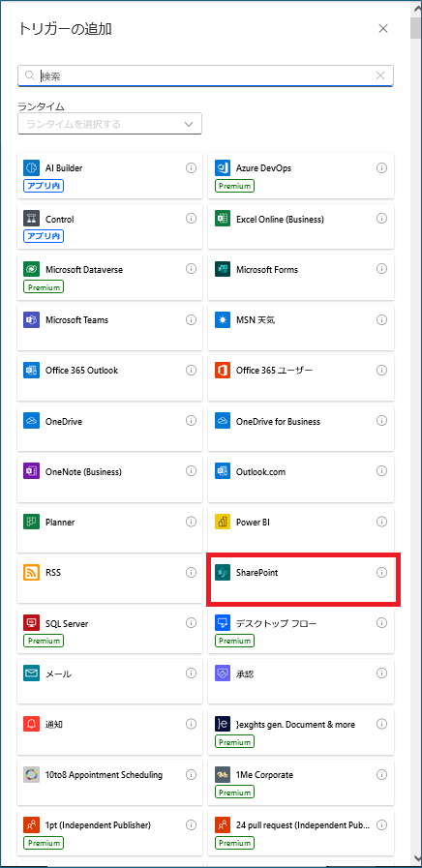
Task: Click the vertical scrollbar thumb
Action: coord(415,28)
